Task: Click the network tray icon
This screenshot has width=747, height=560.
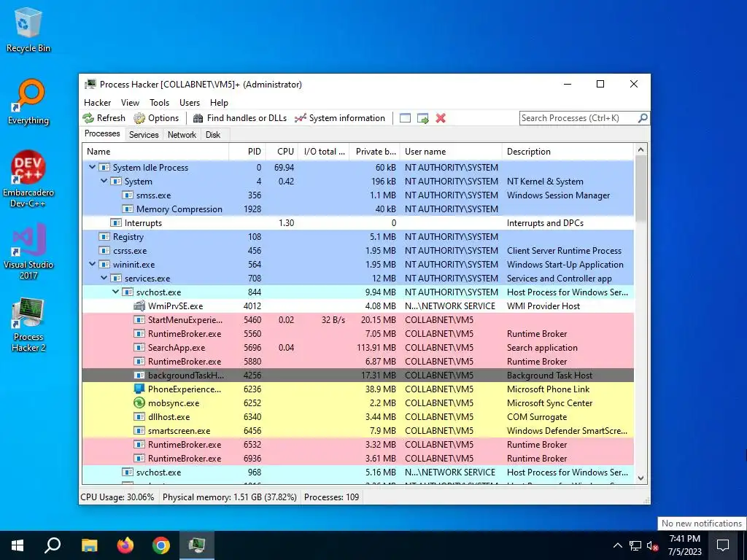Action: coord(635,545)
